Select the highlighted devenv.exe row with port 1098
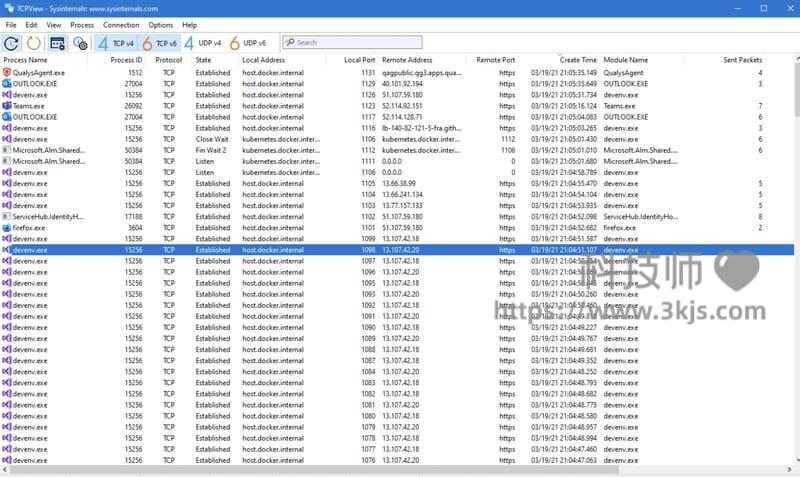 coord(397,250)
